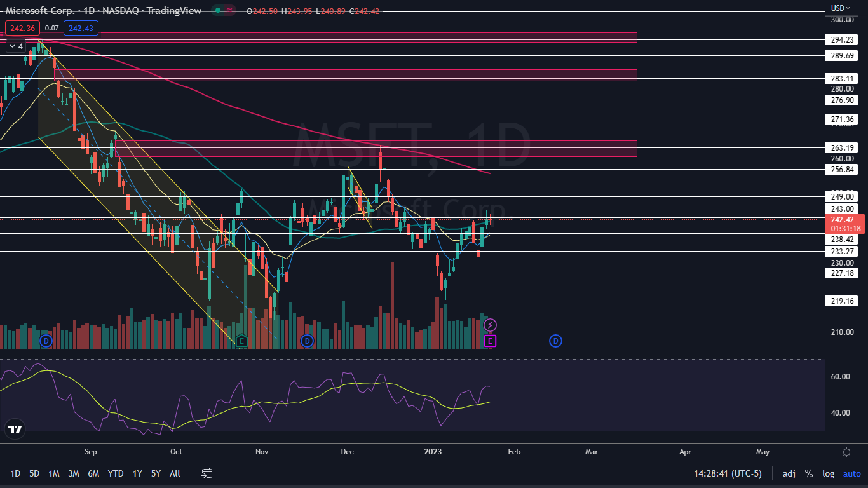868x488 pixels.
Task: Click the Sep label on time axis
Action: [90, 452]
